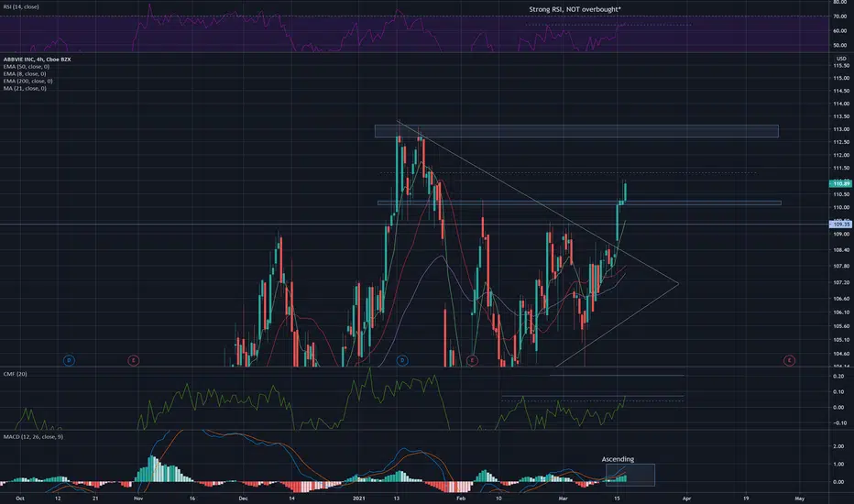Click the Apr label on time axis
The width and height of the screenshot is (854, 504).
coord(687,498)
